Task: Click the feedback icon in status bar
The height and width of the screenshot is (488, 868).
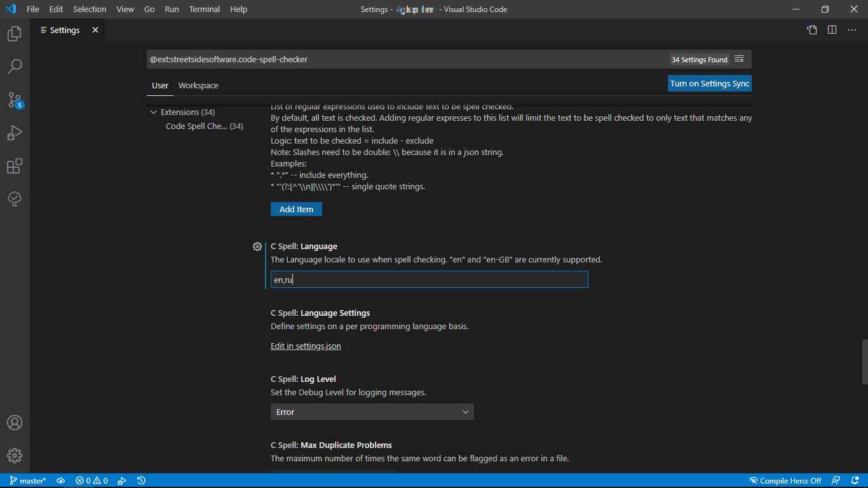Action: [x=836, y=481]
